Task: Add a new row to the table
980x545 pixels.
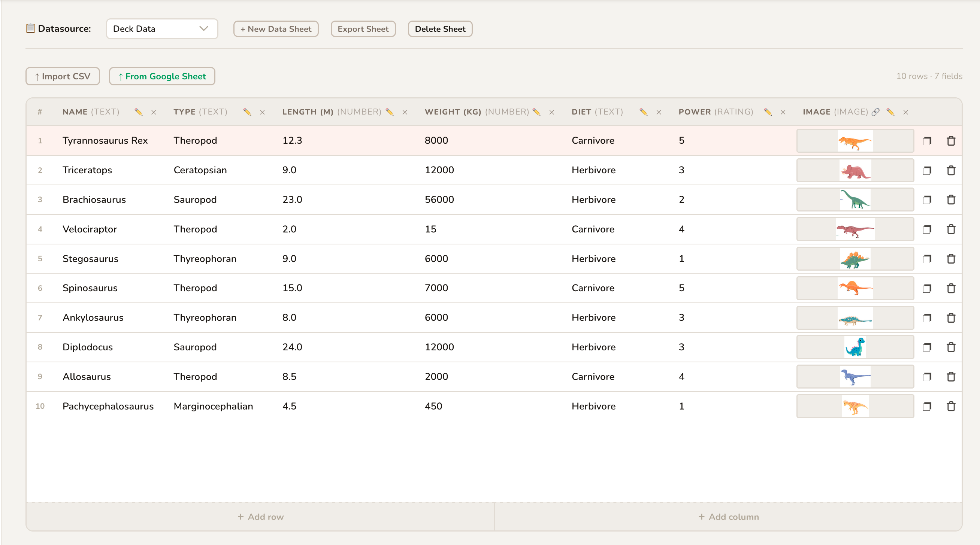Action: (x=261, y=517)
